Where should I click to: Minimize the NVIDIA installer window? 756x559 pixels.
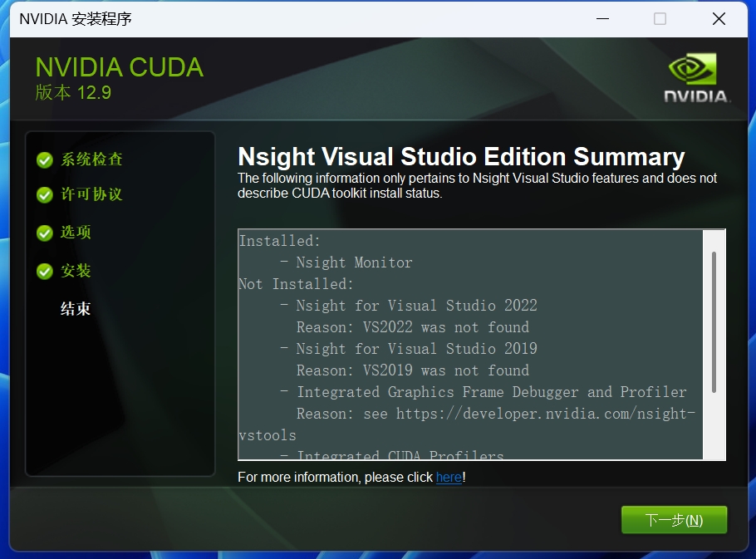point(601,19)
